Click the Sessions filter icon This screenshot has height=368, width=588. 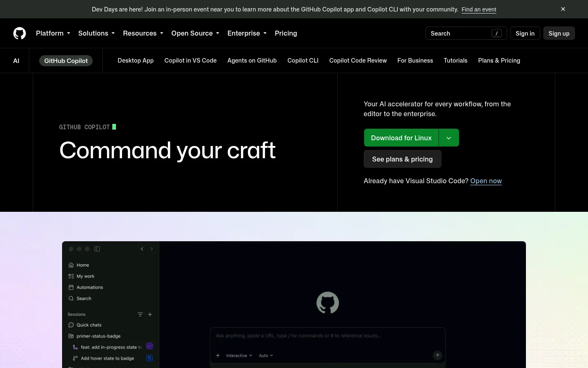(x=140, y=314)
